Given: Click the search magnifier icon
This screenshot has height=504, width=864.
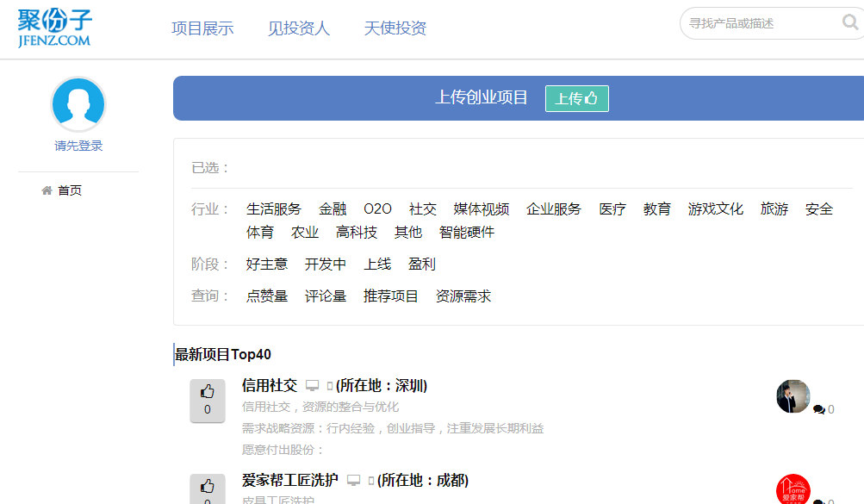Looking at the screenshot, I should (x=849, y=22).
